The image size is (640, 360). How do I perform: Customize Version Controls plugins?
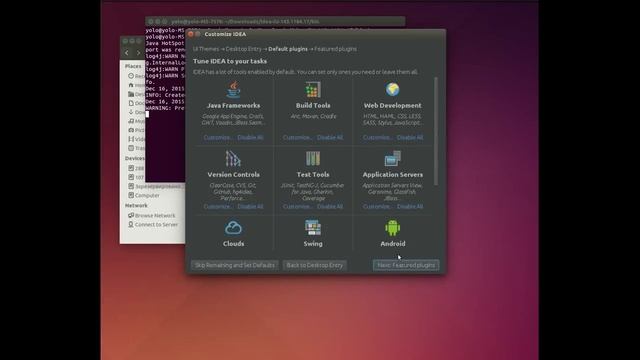(x=218, y=207)
